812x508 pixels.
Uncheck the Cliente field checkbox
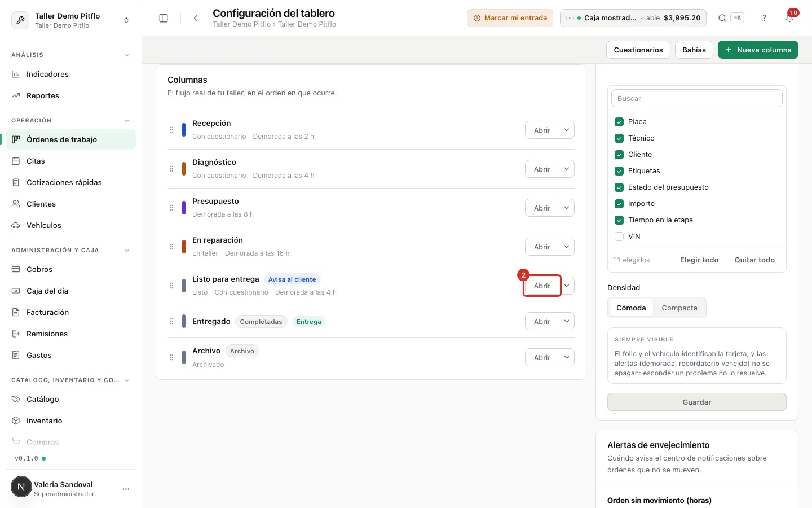coord(619,155)
